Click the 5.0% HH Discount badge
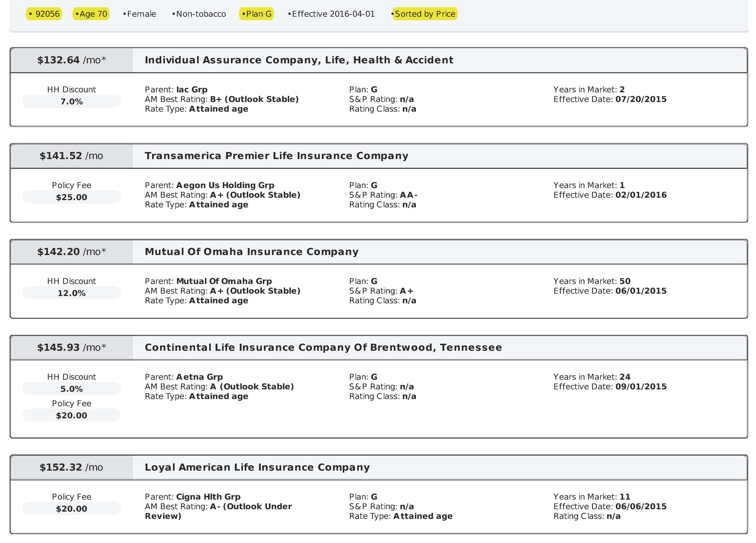Image resolution: width=756 pixels, height=543 pixels. (71, 389)
